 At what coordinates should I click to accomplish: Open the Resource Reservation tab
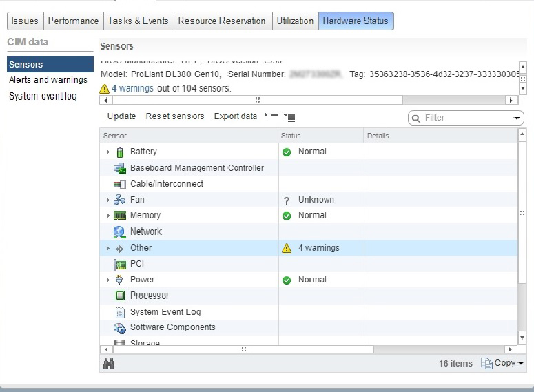pyautogui.click(x=221, y=21)
